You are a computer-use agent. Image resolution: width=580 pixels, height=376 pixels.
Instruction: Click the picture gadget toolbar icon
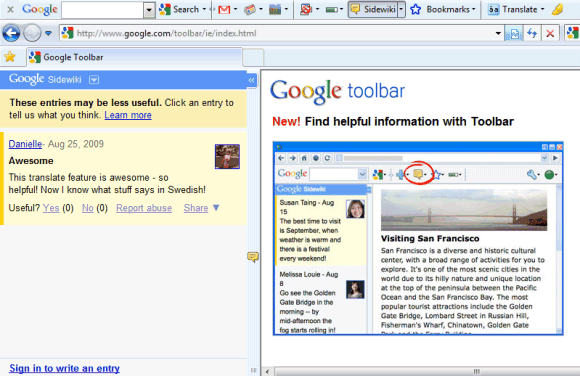point(275,10)
